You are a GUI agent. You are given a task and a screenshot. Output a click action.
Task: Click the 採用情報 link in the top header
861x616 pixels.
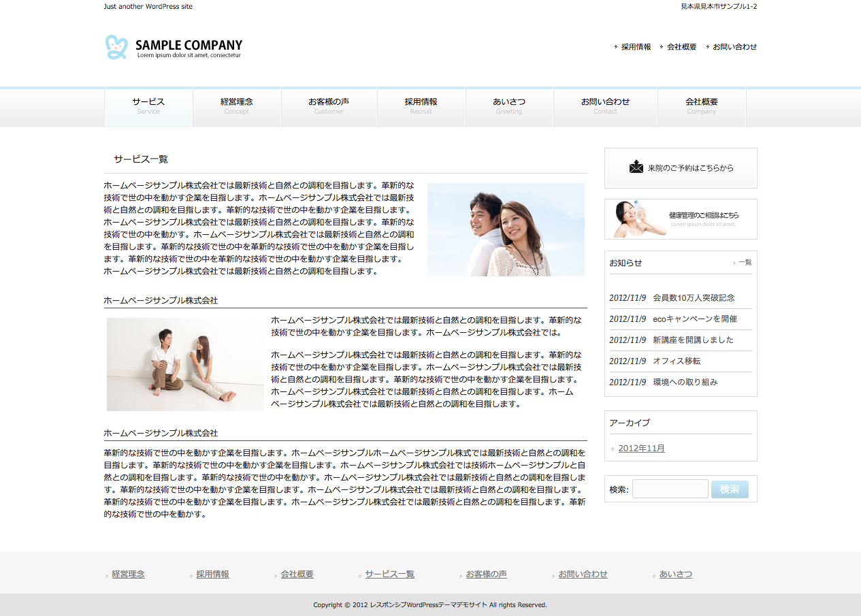click(636, 47)
